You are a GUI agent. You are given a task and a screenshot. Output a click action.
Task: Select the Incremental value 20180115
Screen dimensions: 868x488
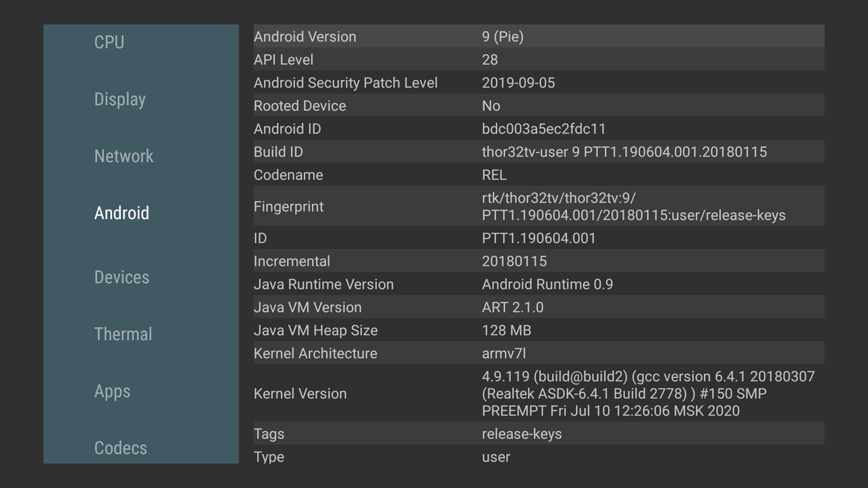[x=515, y=261]
